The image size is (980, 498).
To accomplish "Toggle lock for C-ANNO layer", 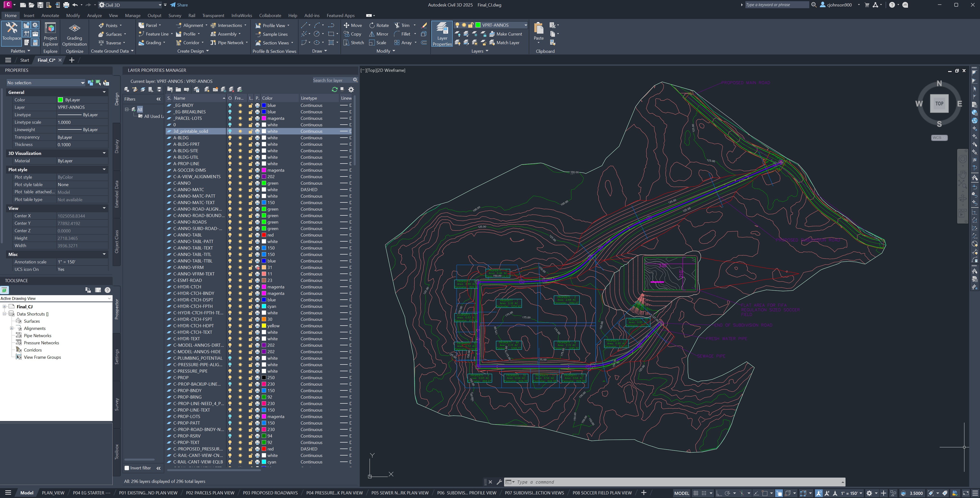I will click(x=251, y=183).
